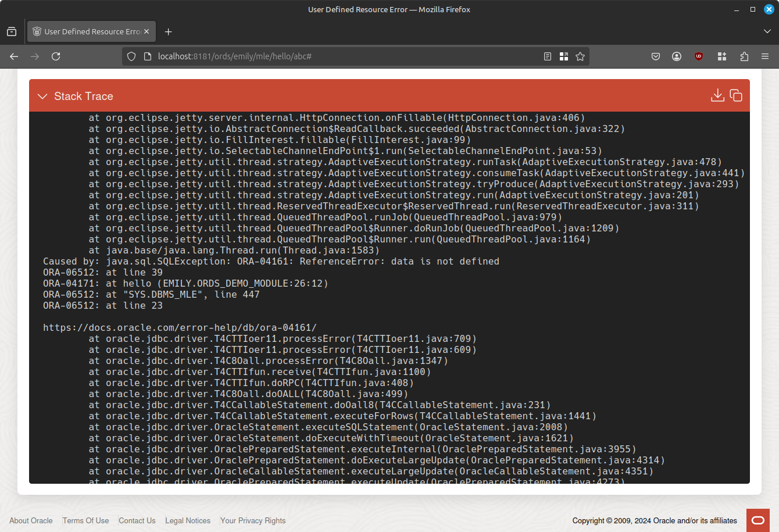Open the Extensions puzzle-piece menu
This screenshot has height=532, width=779.
click(x=744, y=56)
